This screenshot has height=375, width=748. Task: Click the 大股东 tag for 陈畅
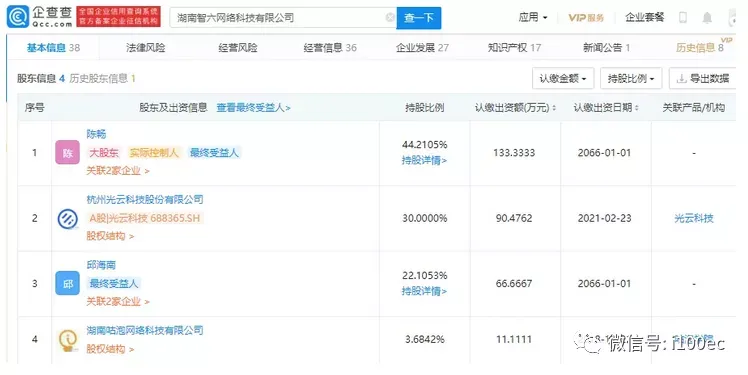[x=104, y=153]
